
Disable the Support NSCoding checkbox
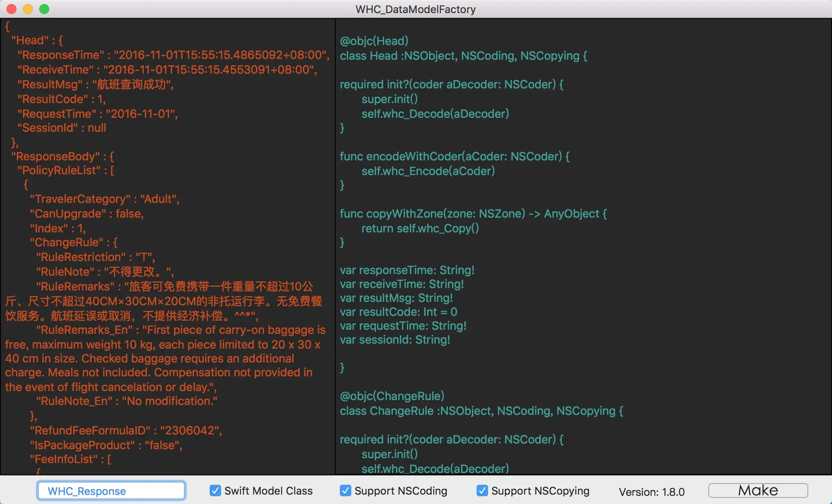[346, 491]
